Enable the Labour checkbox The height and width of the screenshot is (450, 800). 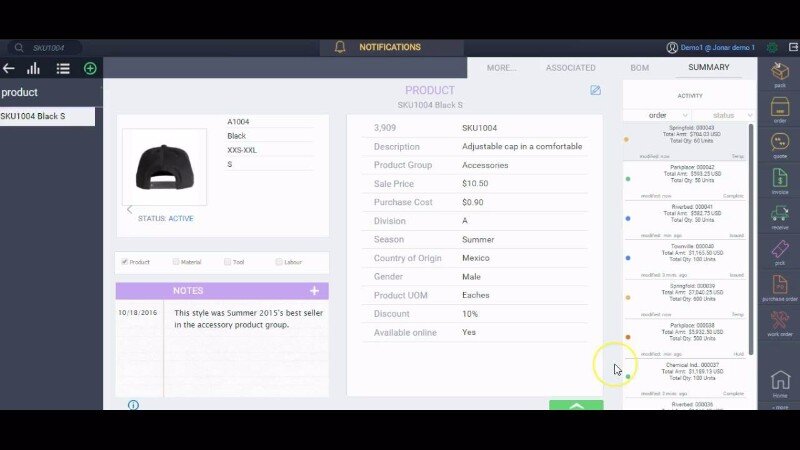[279, 262]
